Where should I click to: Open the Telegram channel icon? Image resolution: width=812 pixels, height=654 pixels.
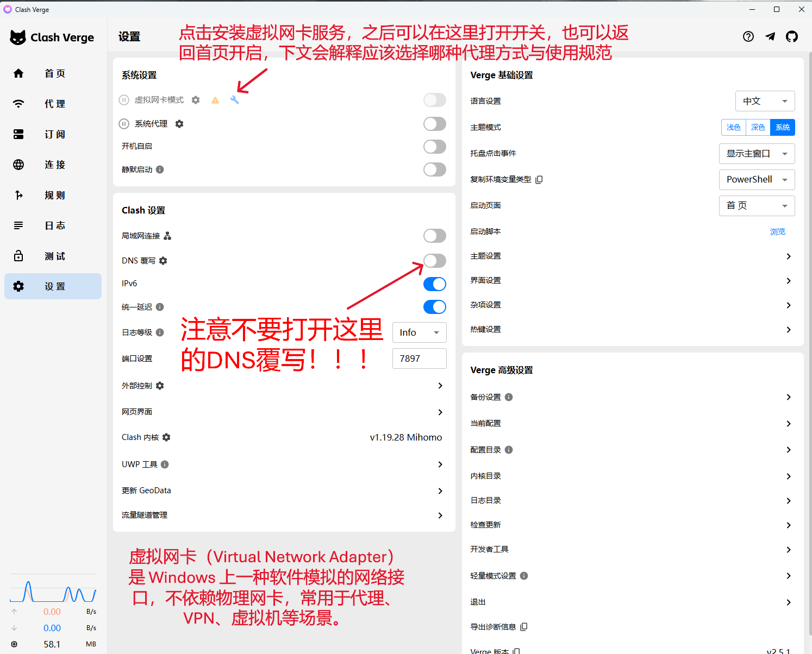click(x=770, y=36)
